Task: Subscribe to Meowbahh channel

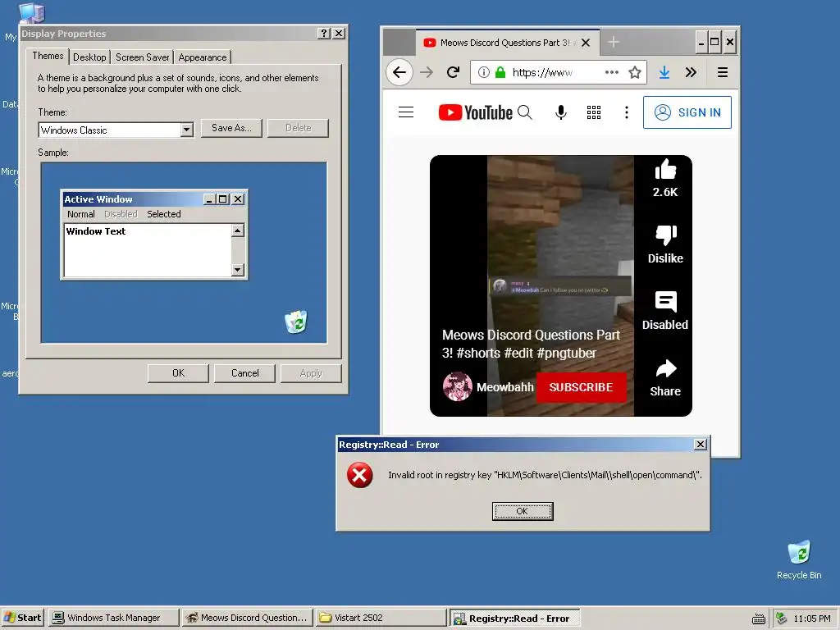Action: (582, 387)
